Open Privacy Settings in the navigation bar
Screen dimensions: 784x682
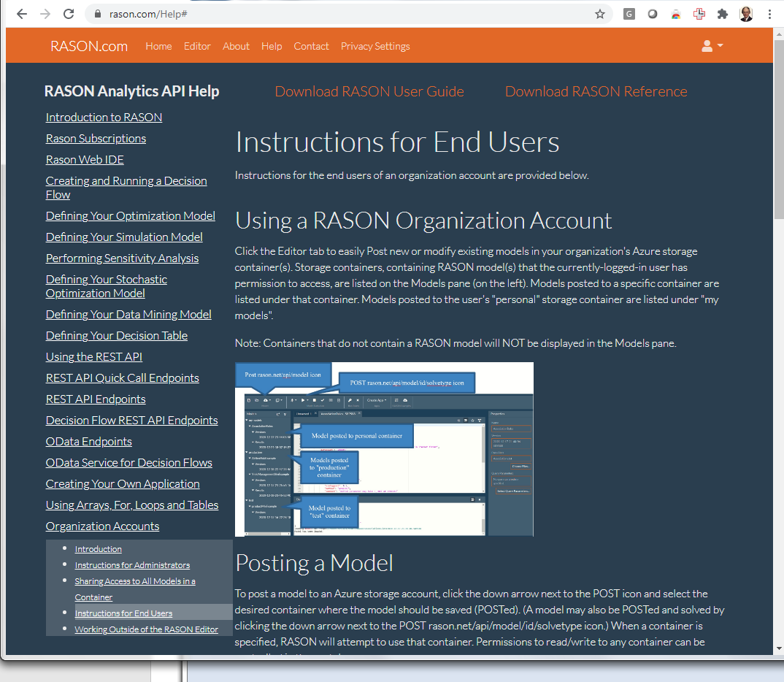[x=375, y=46]
